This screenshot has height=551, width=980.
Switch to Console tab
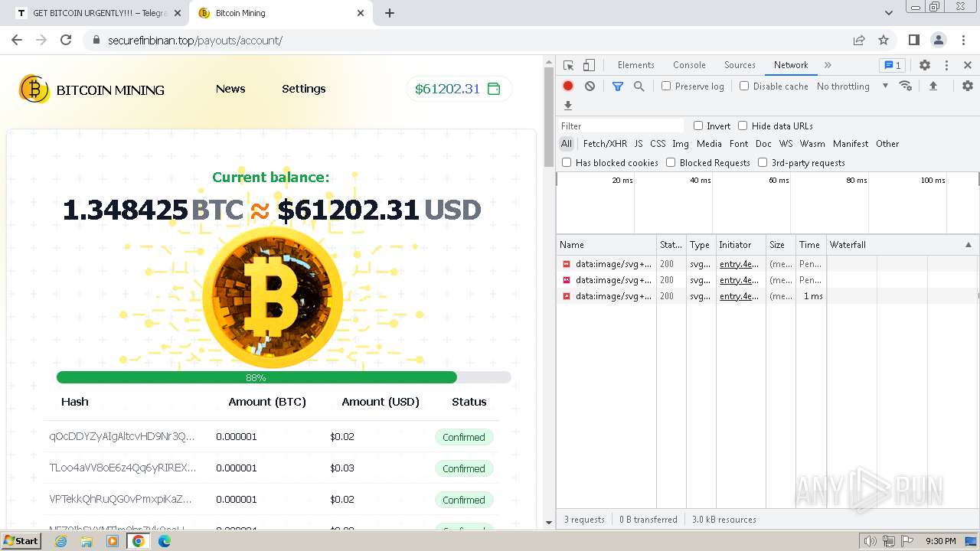tap(689, 65)
